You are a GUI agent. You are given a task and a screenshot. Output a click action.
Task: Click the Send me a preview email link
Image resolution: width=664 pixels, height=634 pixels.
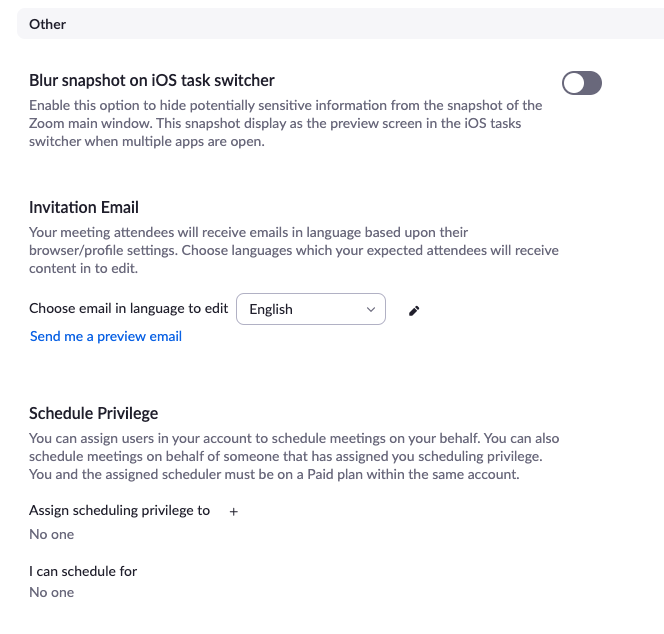pyautogui.click(x=106, y=336)
